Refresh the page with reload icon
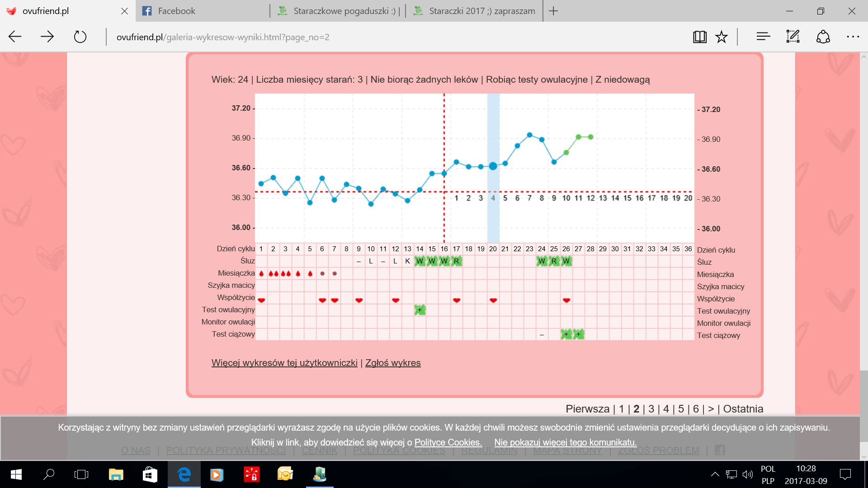868x488 pixels. 80,37
